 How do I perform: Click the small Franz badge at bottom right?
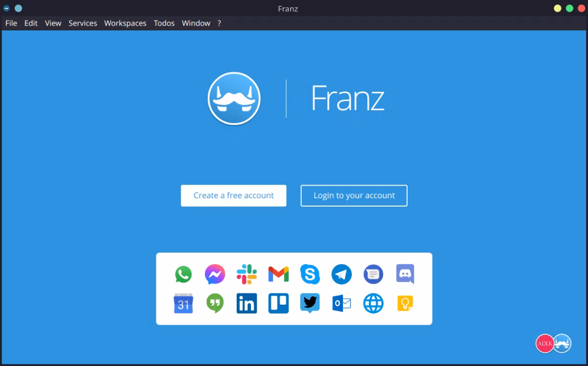tap(563, 343)
